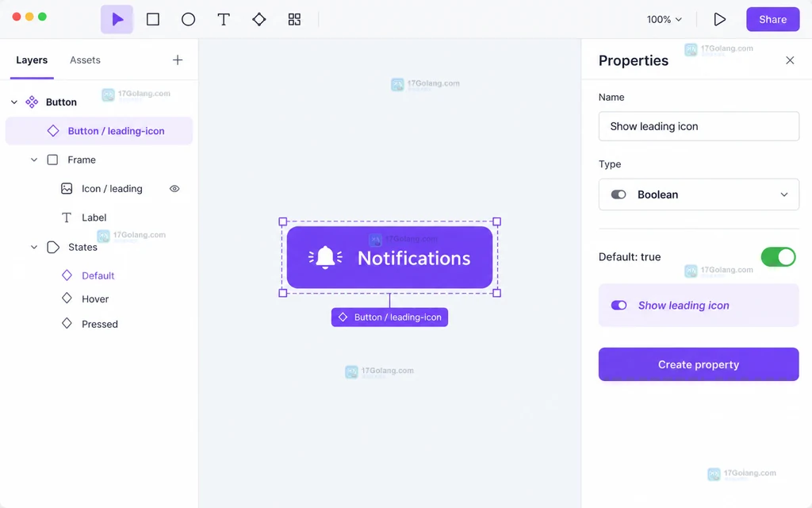
Task: Click the top-left selection handle
Action: [283, 221]
